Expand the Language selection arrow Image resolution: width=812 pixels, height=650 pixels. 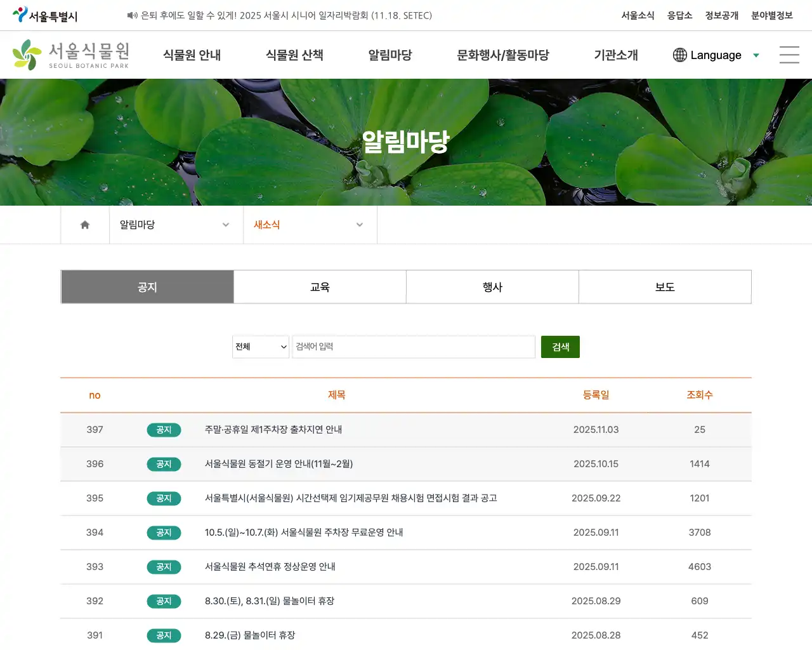[756, 55]
